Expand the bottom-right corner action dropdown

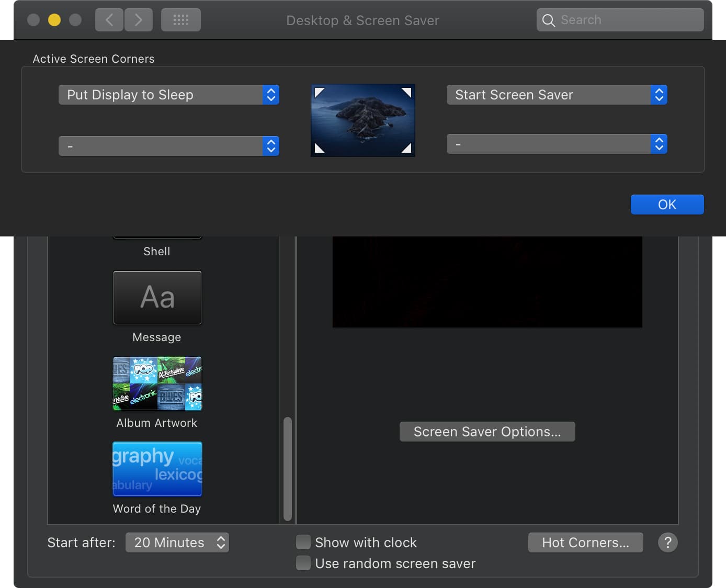pyautogui.click(x=557, y=144)
